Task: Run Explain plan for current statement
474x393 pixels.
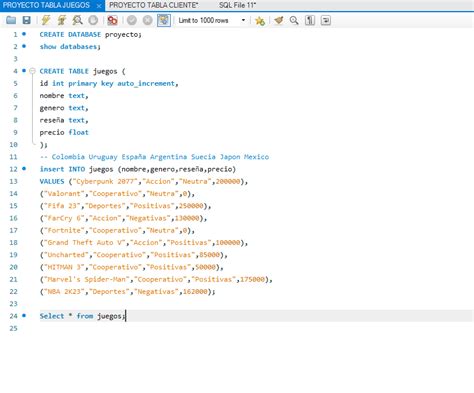Action: 77,20
